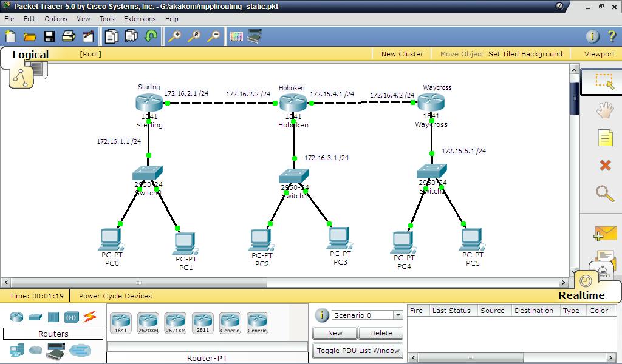Save the network with the floppy icon
This screenshot has width=622, height=364.
(49, 36)
